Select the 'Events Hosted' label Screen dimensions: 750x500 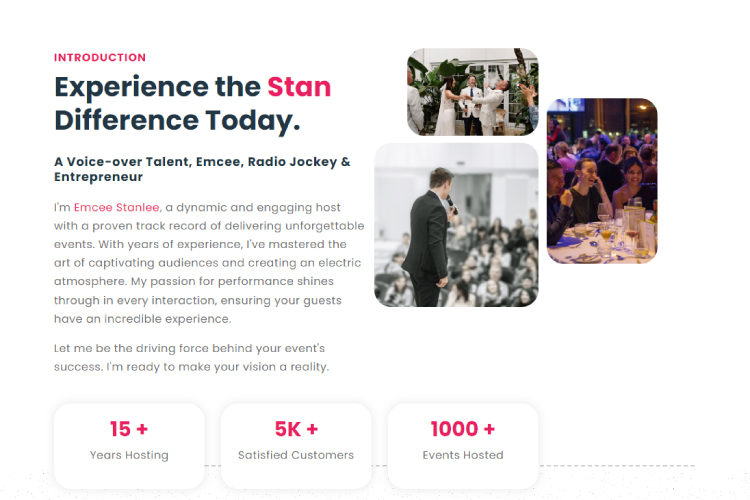tap(463, 455)
